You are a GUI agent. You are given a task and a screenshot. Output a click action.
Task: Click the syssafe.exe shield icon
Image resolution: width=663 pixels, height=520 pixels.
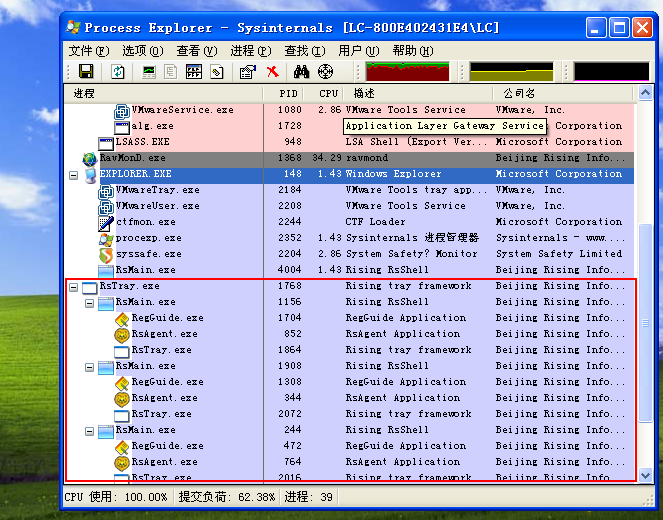coord(106,255)
